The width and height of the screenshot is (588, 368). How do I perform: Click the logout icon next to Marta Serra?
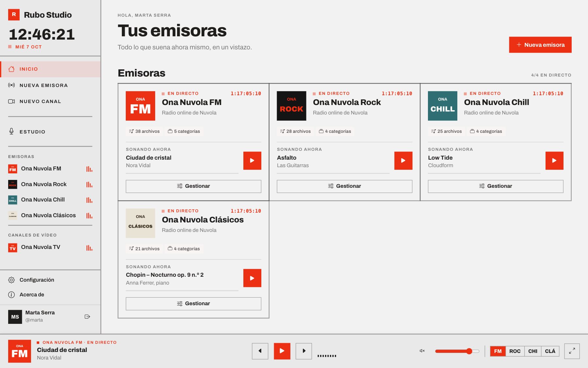point(87,317)
